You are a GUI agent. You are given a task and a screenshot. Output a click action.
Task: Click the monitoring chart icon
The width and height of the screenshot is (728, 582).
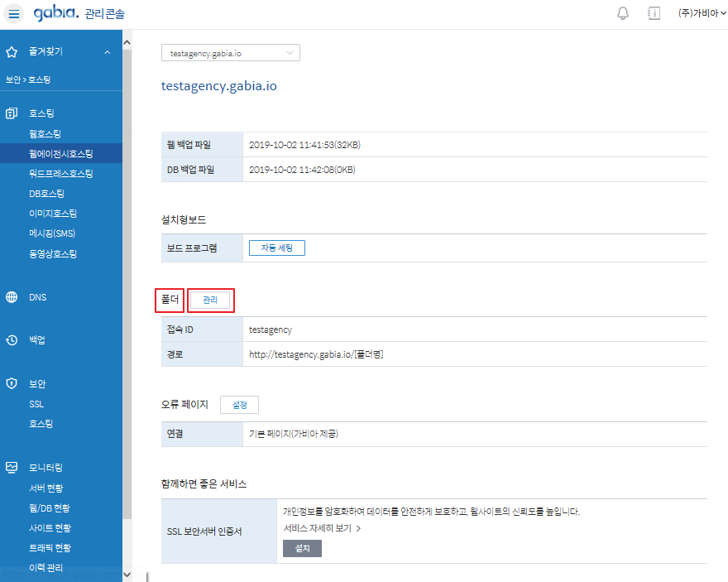(12, 467)
